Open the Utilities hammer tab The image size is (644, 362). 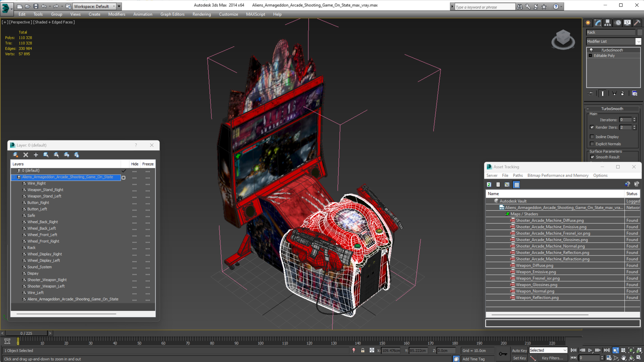637,23
